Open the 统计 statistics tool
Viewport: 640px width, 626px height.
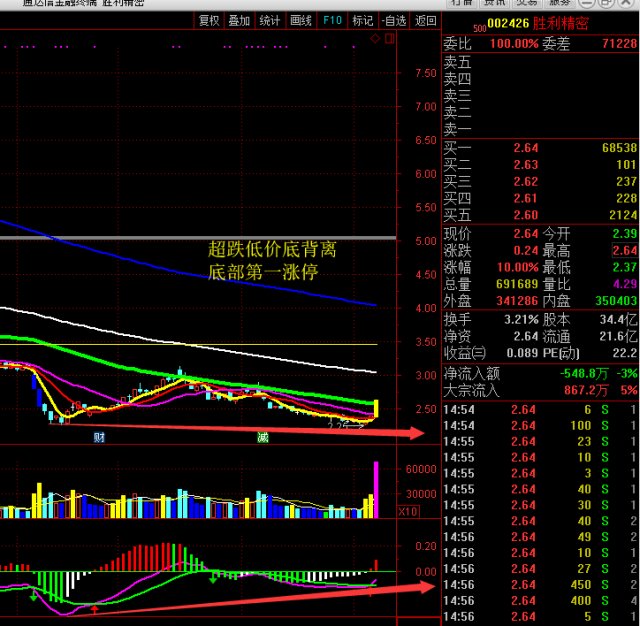pyautogui.click(x=270, y=20)
